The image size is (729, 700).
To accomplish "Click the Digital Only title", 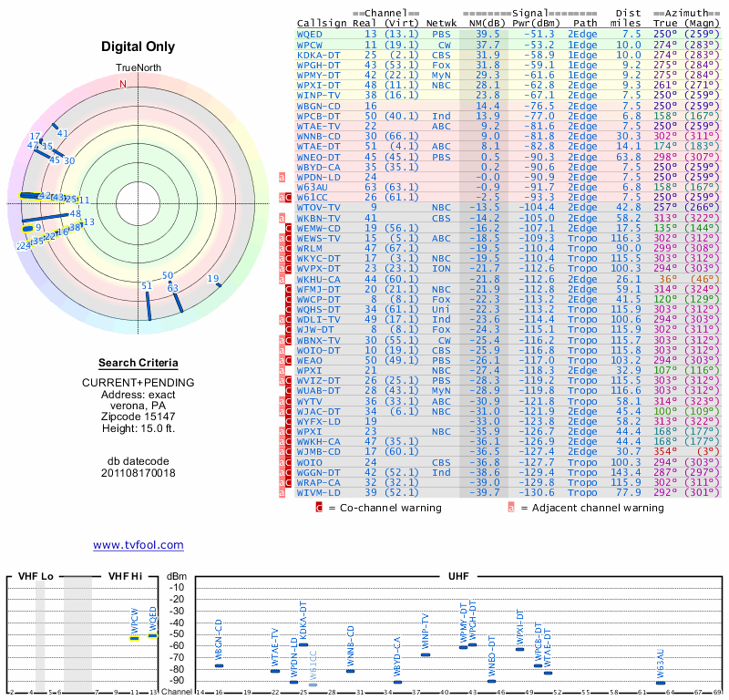I will 139,46.
